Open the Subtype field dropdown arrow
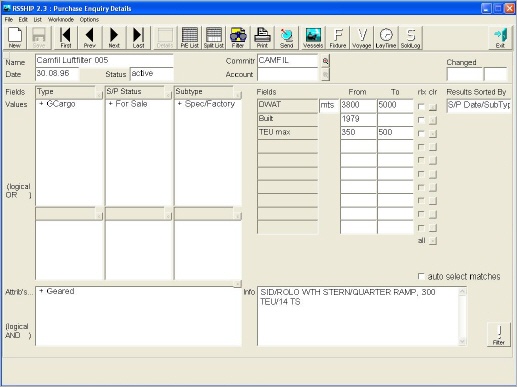 coord(238,95)
